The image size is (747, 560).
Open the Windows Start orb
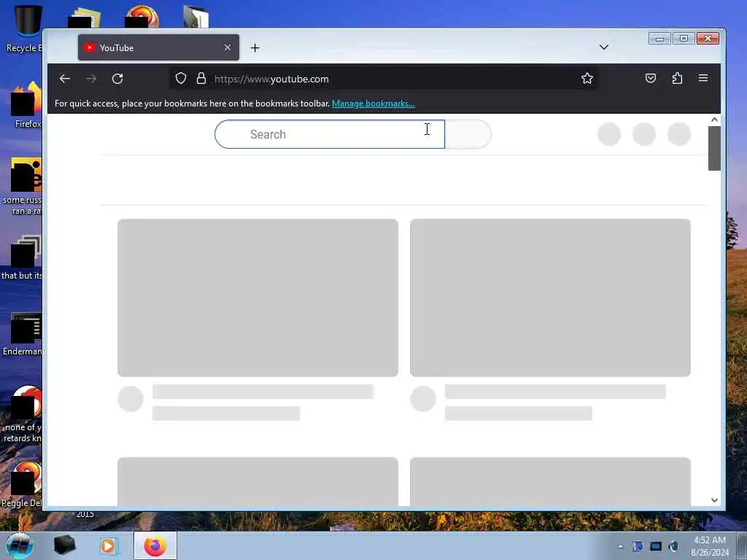pos(20,545)
